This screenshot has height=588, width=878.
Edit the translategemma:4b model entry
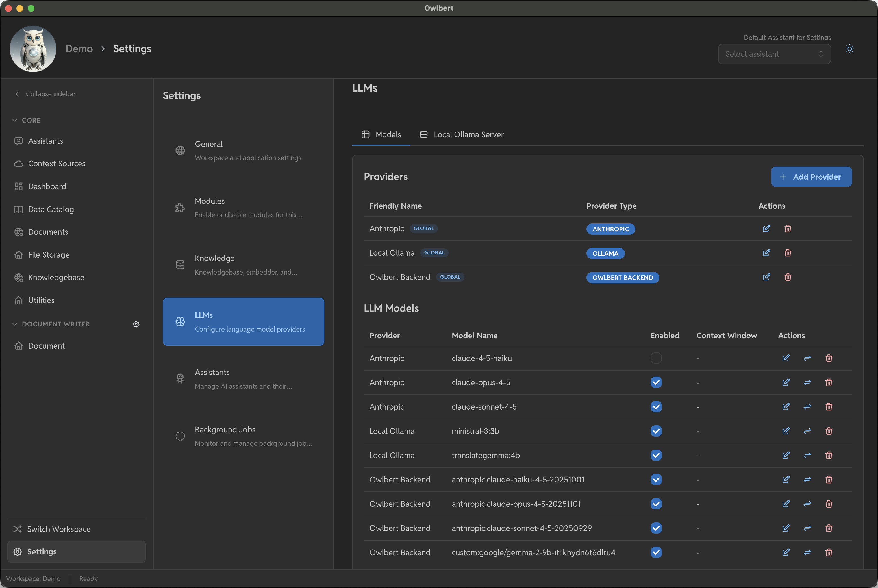tap(786, 455)
